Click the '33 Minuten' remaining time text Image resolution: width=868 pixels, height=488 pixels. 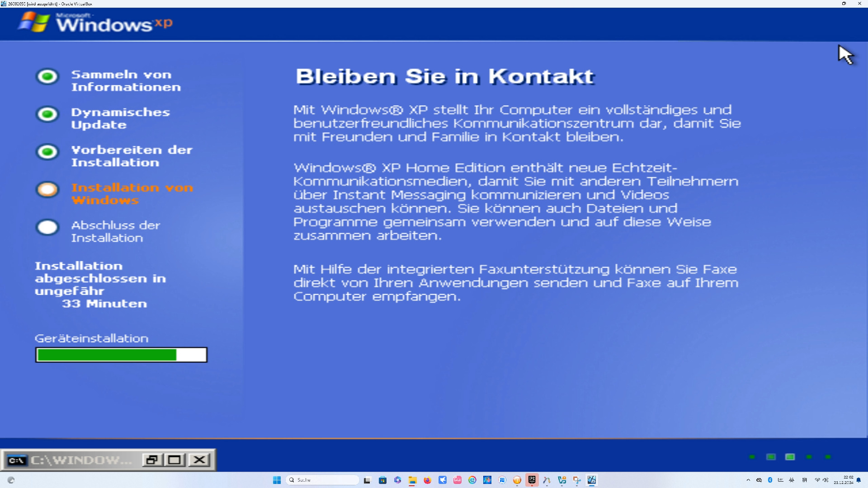pyautogui.click(x=104, y=304)
